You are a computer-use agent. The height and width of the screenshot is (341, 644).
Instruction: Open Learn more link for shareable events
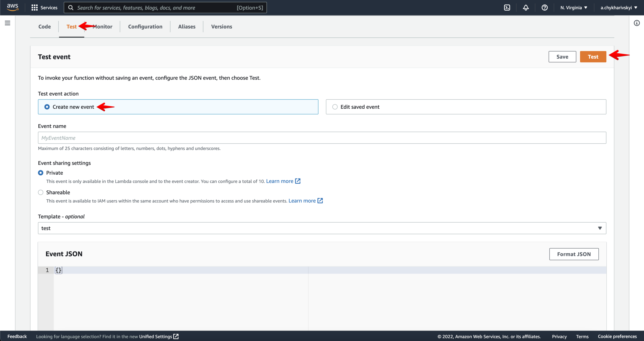306,201
